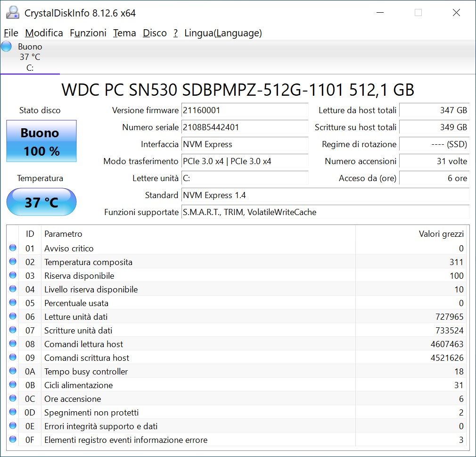Click the Buono 100 % health status button
This screenshot has height=457, width=476.
[41, 141]
